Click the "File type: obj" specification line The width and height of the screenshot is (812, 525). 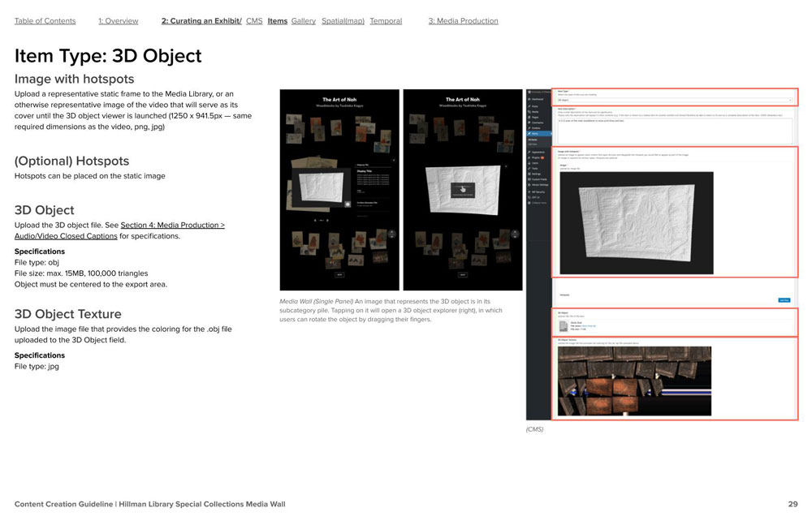coord(37,262)
